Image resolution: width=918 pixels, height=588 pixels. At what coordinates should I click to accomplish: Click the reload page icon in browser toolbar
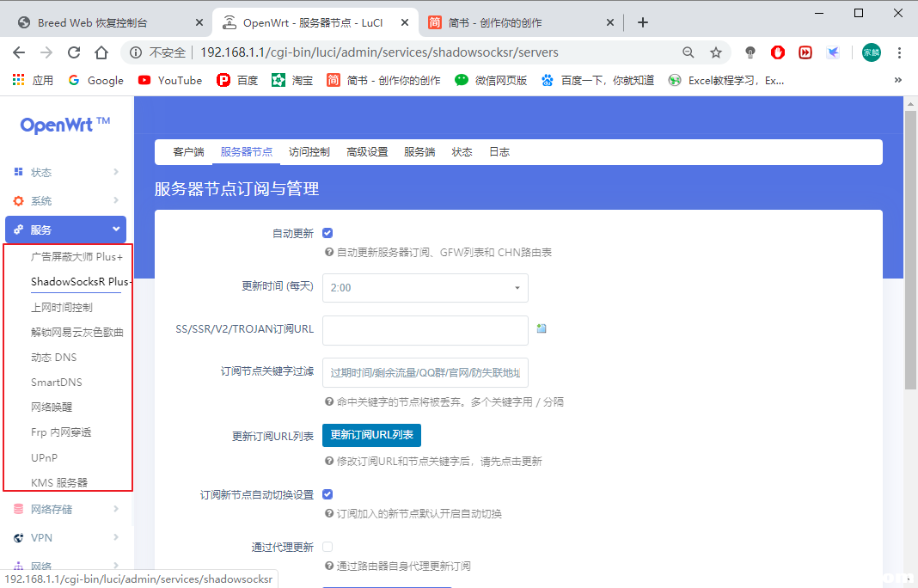(x=75, y=52)
